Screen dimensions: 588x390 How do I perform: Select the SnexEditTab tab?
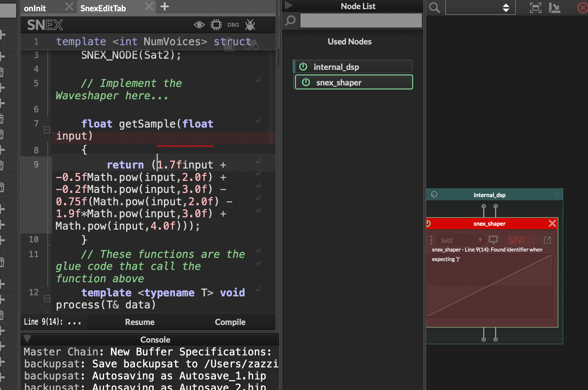pyautogui.click(x=103, y=8)
